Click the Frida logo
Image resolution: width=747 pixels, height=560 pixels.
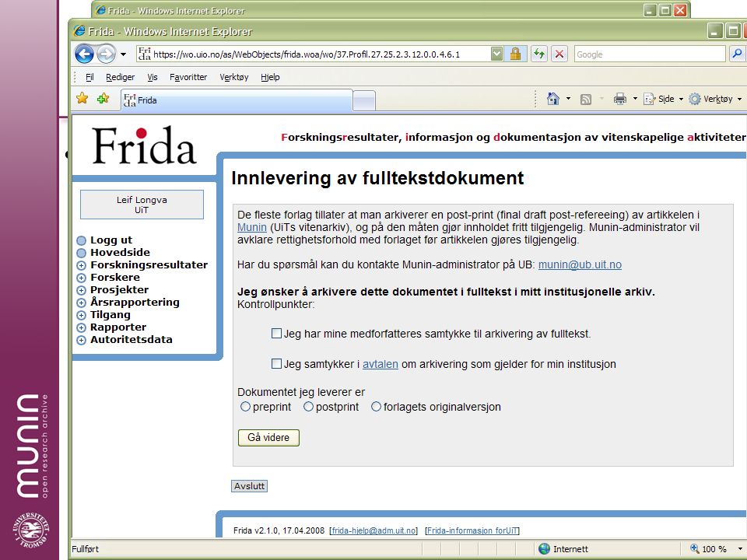(144, 145)
